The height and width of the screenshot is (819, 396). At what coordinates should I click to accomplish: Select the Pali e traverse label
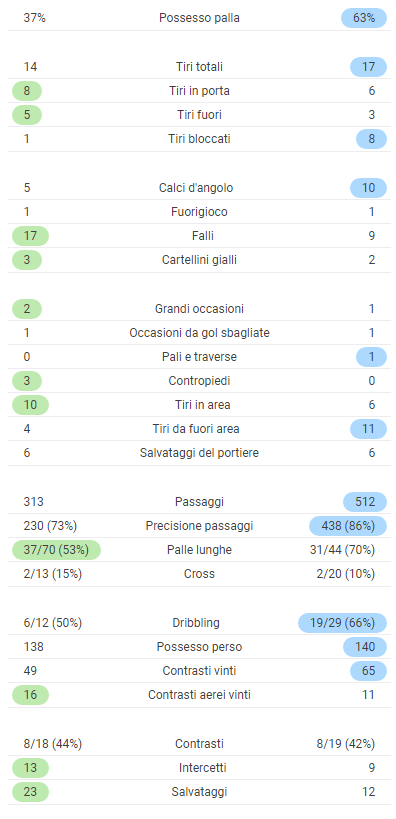(199, 357)
